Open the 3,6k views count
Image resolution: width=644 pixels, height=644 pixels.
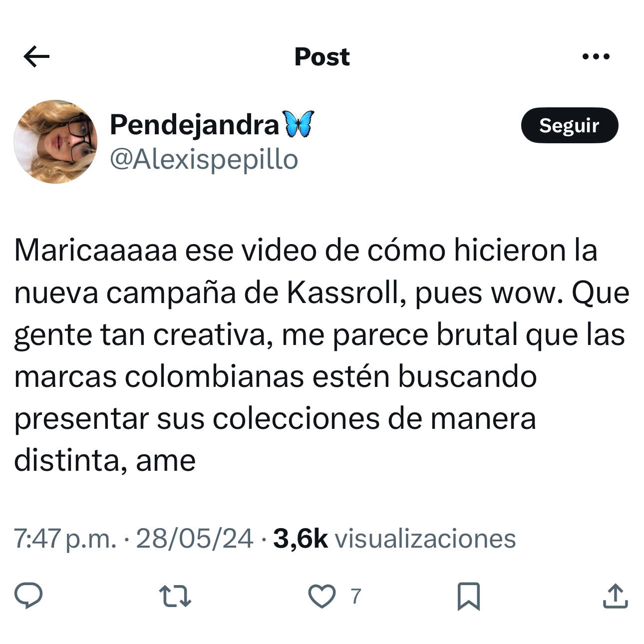point(301,539)
